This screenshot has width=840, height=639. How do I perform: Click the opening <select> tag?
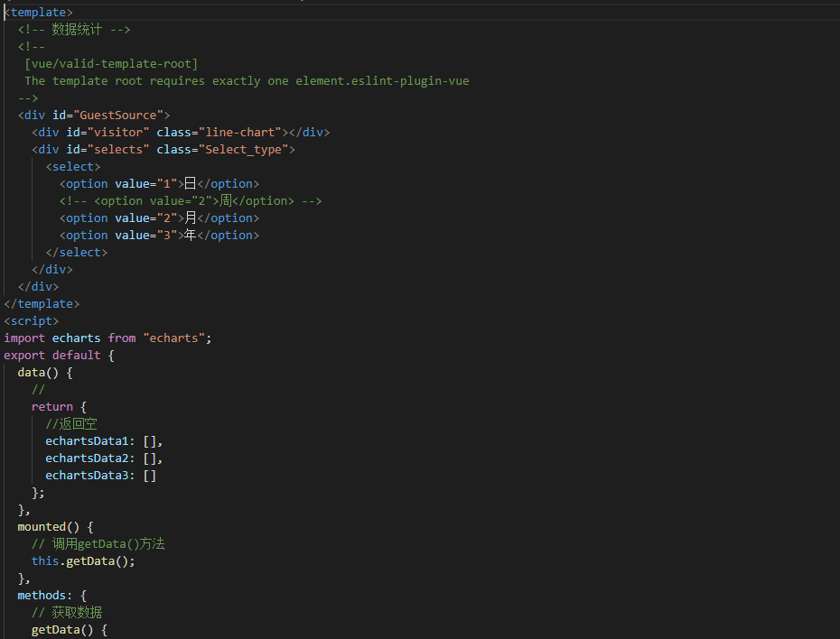tap(73, 166)
